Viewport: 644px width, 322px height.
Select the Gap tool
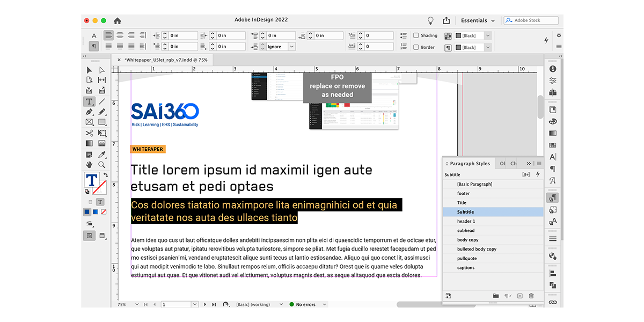[x=102, y=80]
